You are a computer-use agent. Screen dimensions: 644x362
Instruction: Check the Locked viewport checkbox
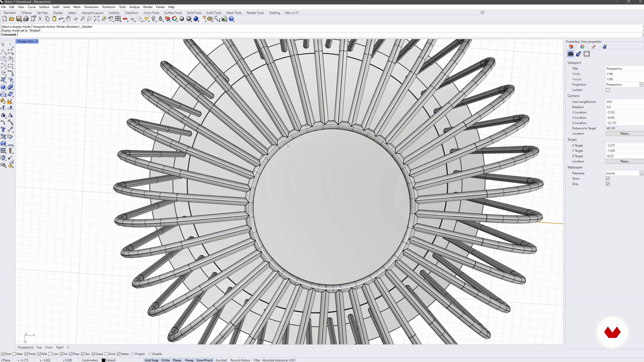point(608,90)
